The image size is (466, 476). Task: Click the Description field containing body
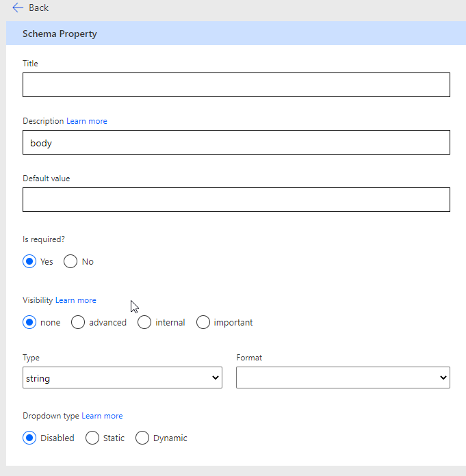coord(236,143)
